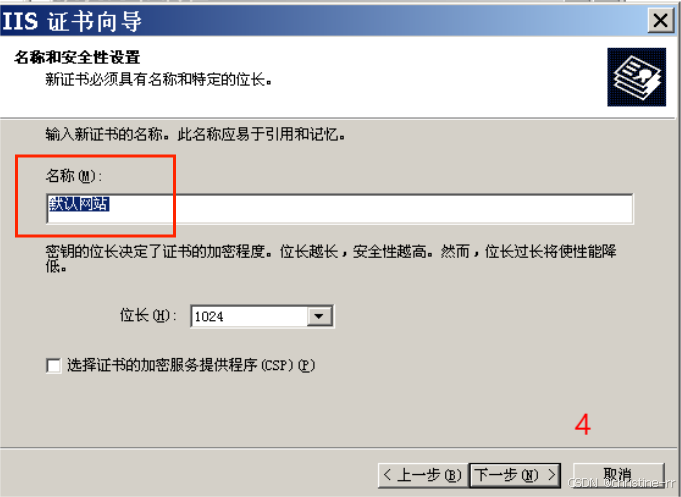Click the red number 4 annotation

pos(582,424)
